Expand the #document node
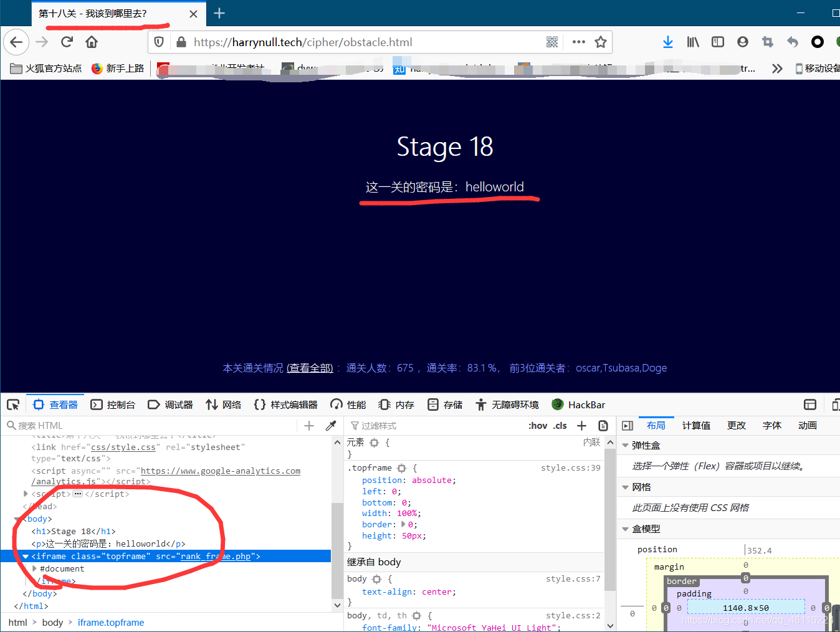 [34, 568]
